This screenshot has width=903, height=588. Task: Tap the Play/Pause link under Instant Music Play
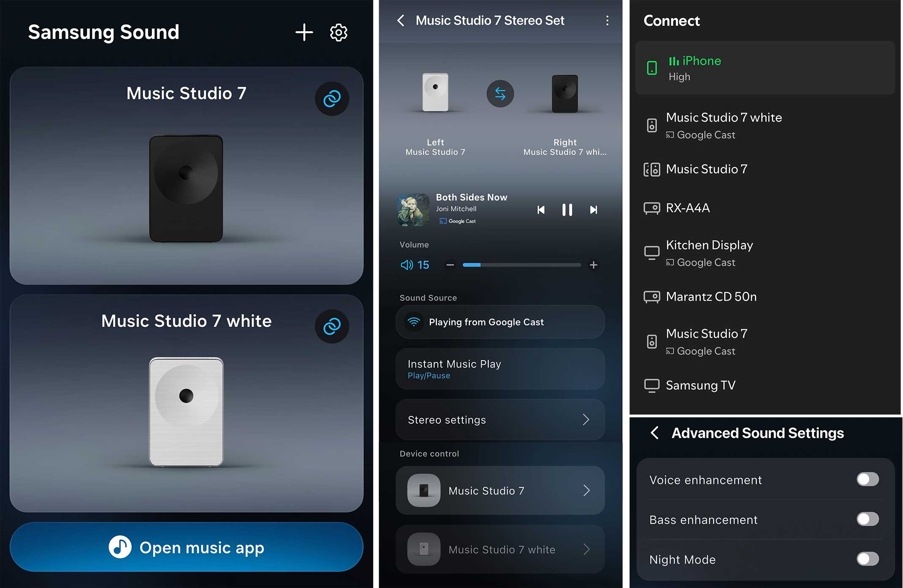(x=429, y=375)
